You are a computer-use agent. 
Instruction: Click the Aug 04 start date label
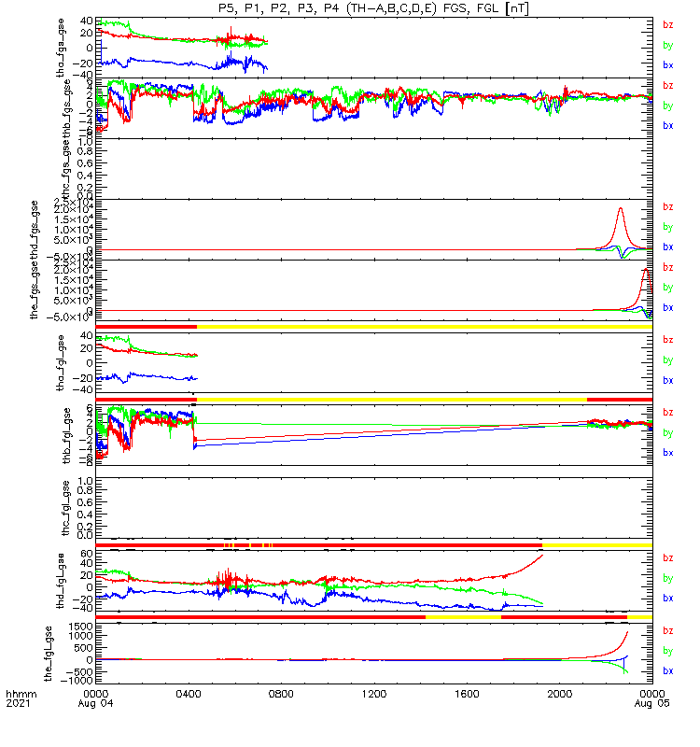tap(96, 704)
